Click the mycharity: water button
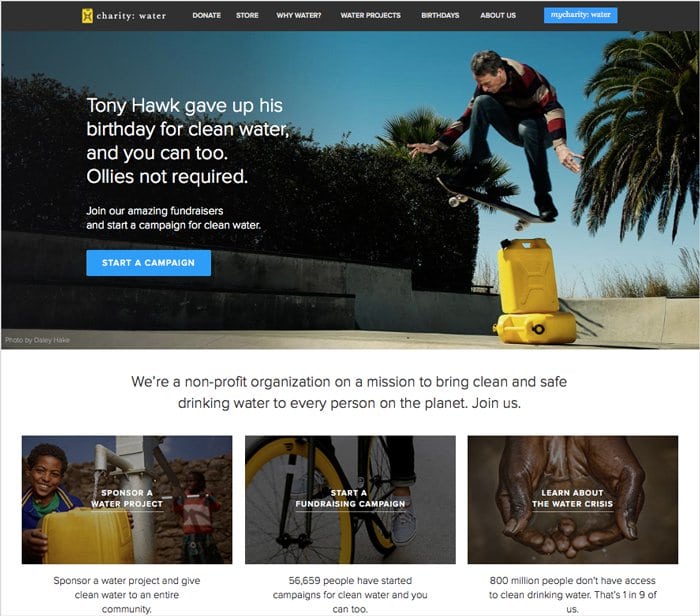This screenshot has width=700, height=616. tap(580, 15)
